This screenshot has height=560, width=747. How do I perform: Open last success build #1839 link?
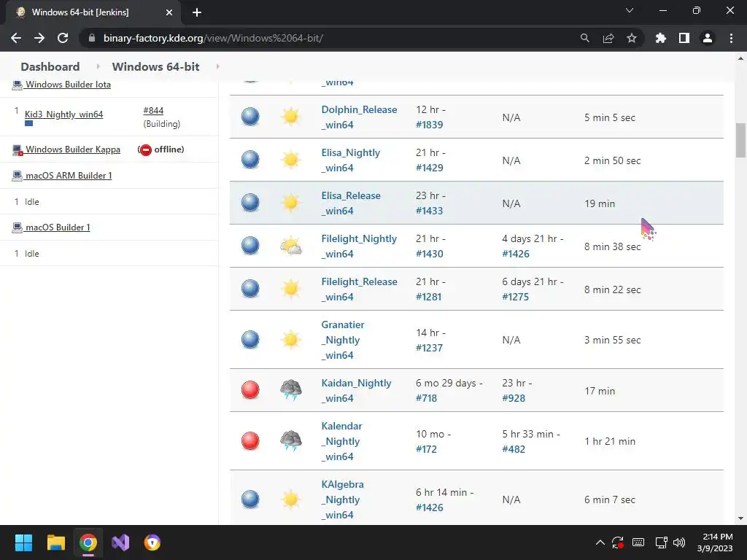point(429,125)
